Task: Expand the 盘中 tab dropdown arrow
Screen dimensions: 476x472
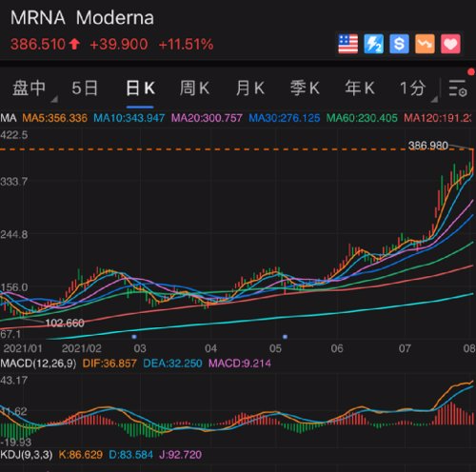Action: coord(54,99)
